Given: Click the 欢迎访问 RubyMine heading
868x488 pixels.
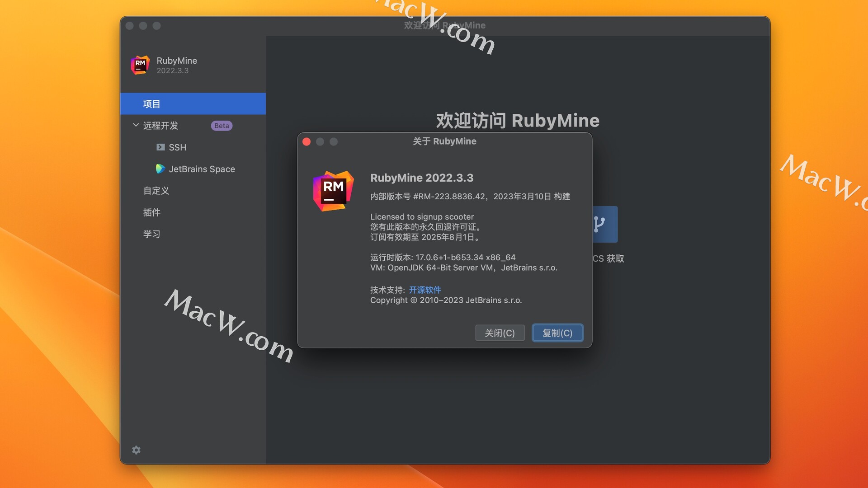Looking at the screenshot, I should (518, 121).
